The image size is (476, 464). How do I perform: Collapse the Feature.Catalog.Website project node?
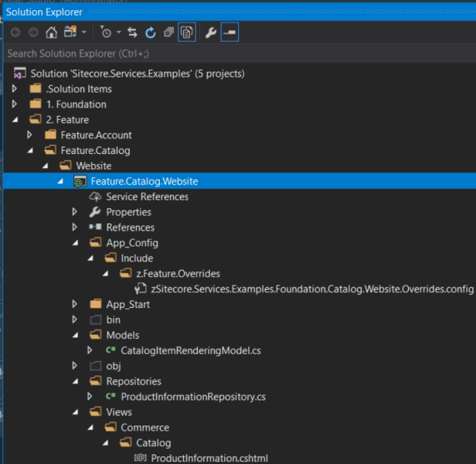[60, 182]
